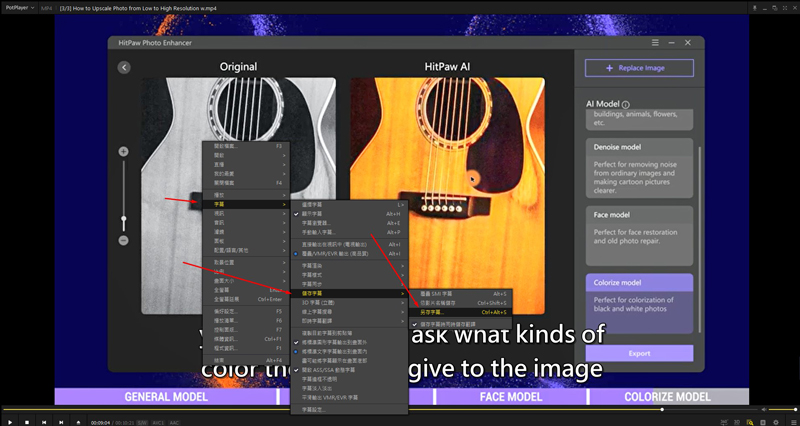Viewport: 800px width, 426px height.
Task: Expand the 視訊 video submenu
Action: click(x=246, y=213)
